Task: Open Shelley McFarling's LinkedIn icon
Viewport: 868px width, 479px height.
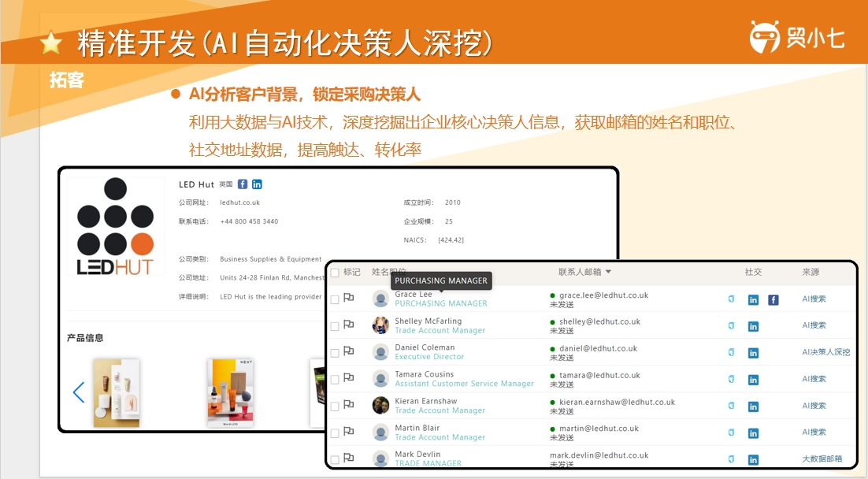Action: point(754,327)
